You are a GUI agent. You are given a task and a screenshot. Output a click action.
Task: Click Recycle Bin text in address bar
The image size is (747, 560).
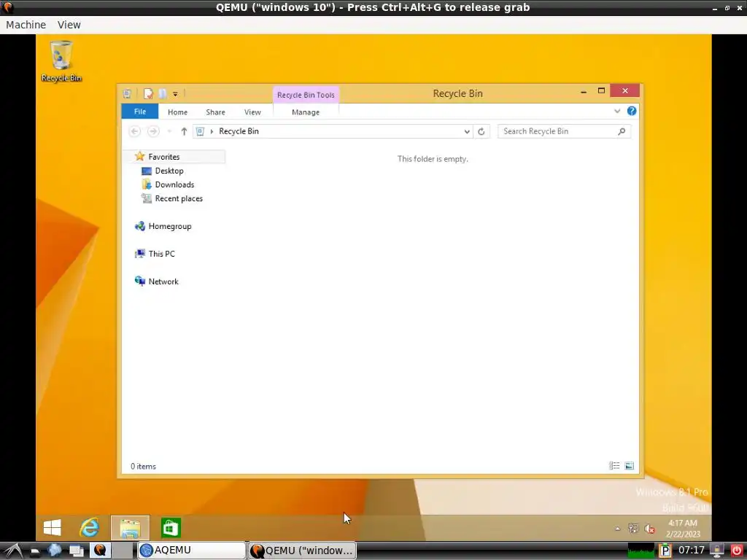(239, 131)
